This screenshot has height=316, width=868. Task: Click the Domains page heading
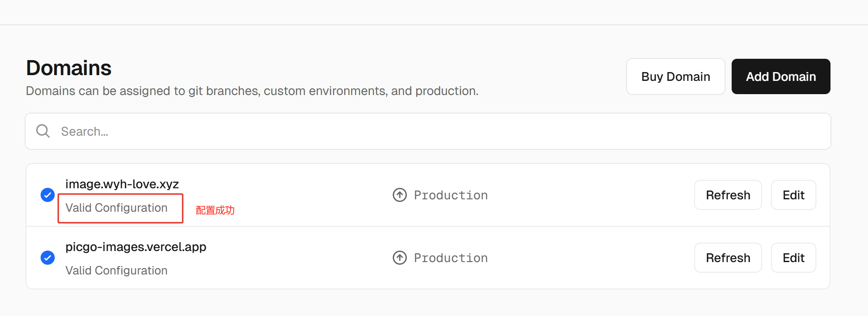point(69,68)
